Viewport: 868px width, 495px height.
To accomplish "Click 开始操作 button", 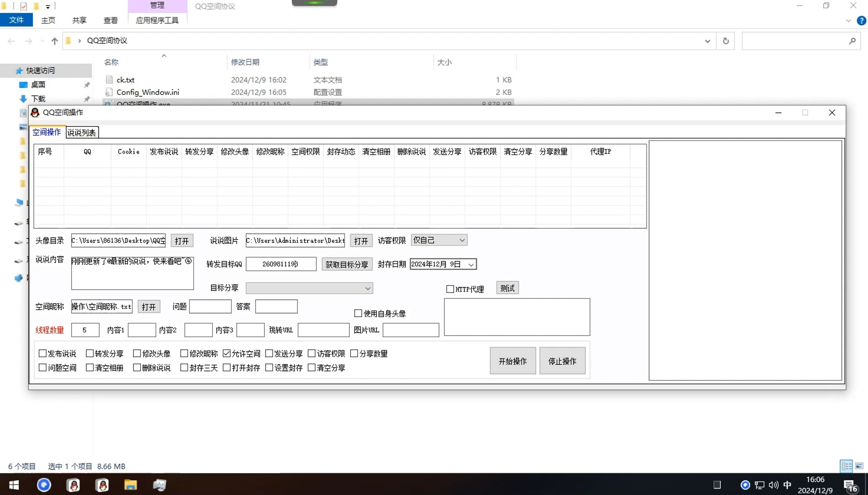I will tap(512, 361).
